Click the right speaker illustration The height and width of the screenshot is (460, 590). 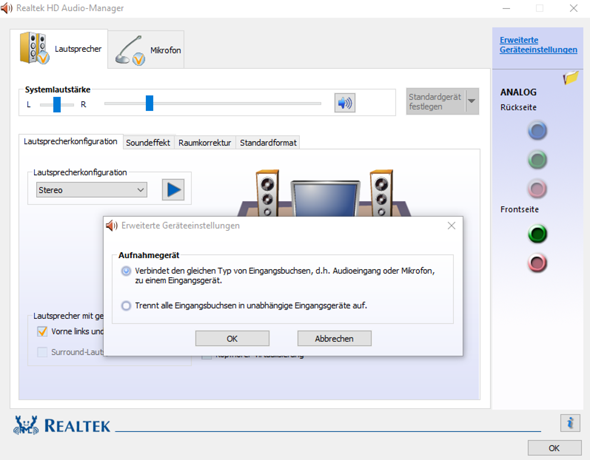(381, 193)
